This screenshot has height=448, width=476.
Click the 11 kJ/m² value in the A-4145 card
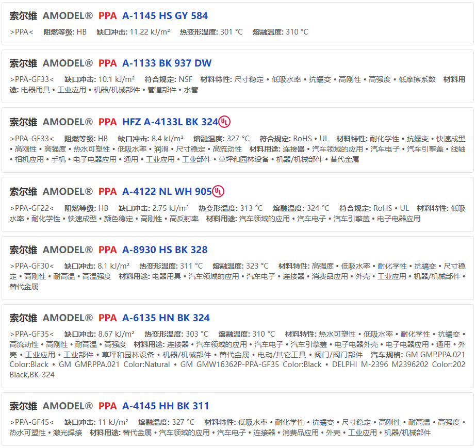113,422
